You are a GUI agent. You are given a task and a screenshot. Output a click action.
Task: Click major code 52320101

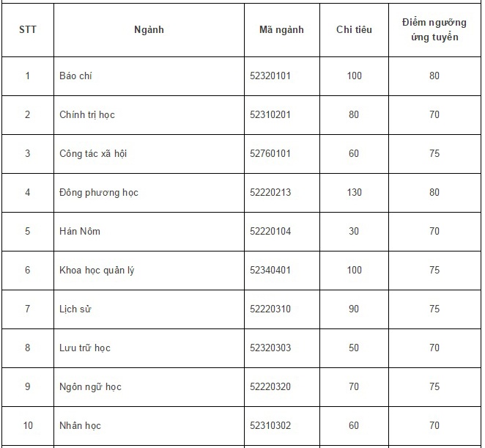tap(270, 76)
